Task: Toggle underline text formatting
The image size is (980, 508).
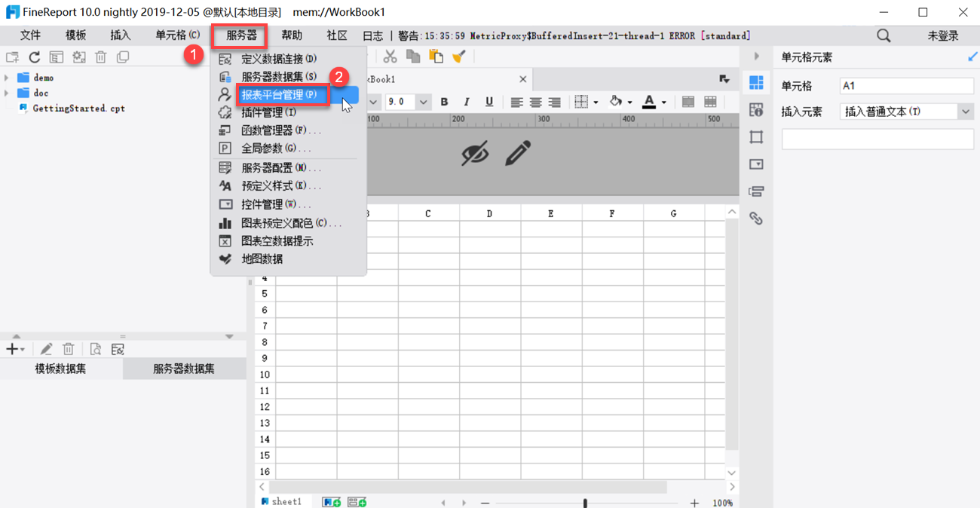Action: [x=489, y=102]
